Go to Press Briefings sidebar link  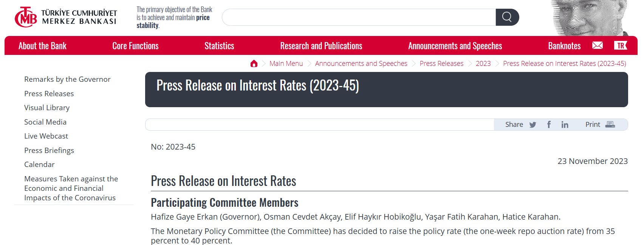(49, 150)
